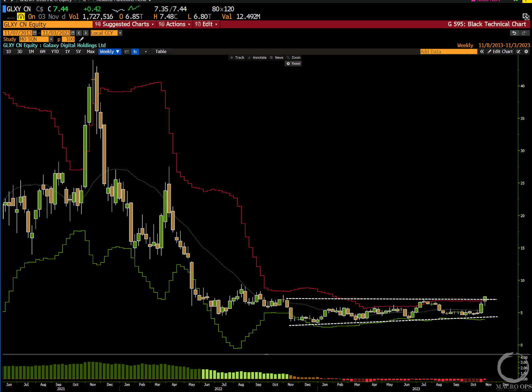Select the candlestick chart type icon
This screenshot has width=532, height=392.
[135, 51]
